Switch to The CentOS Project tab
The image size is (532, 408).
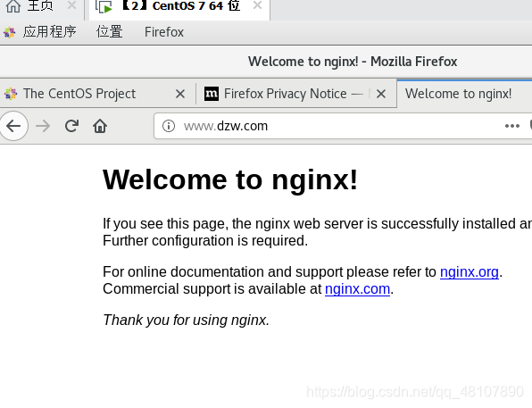(97, 94)
